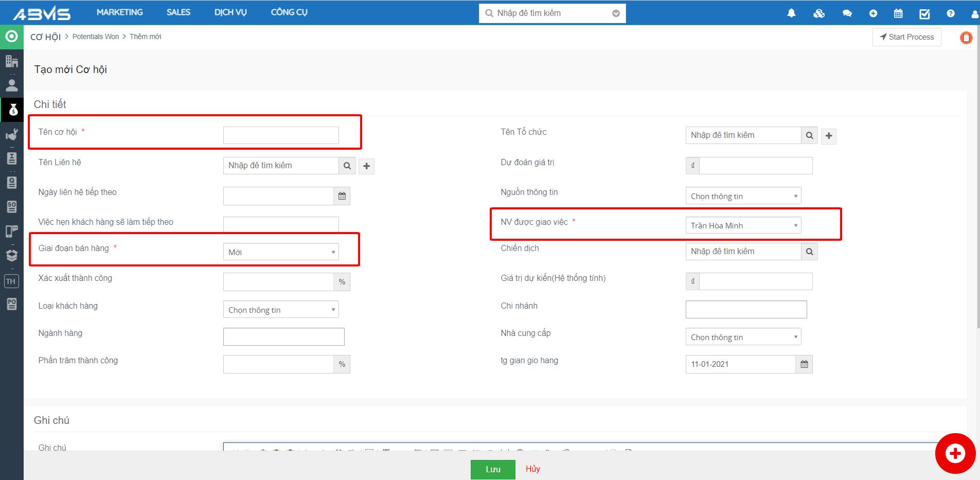Open the NV được giao việc dropdown
The image size is (980, 480).
click(x=743, y=225)
